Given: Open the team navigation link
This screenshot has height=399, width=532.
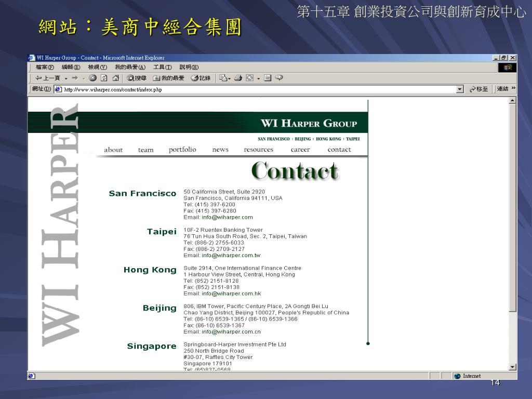Looking at the screenshot, I should [x=145, y=150].
